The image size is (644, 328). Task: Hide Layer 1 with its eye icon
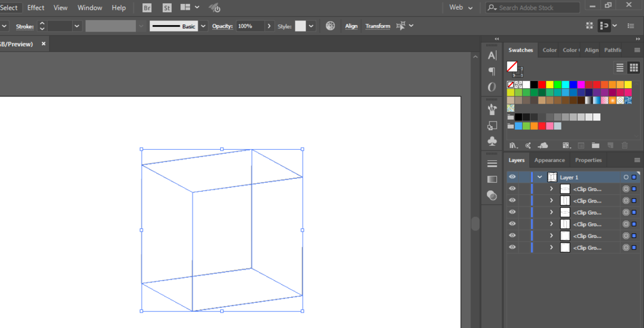pos(512,177)
